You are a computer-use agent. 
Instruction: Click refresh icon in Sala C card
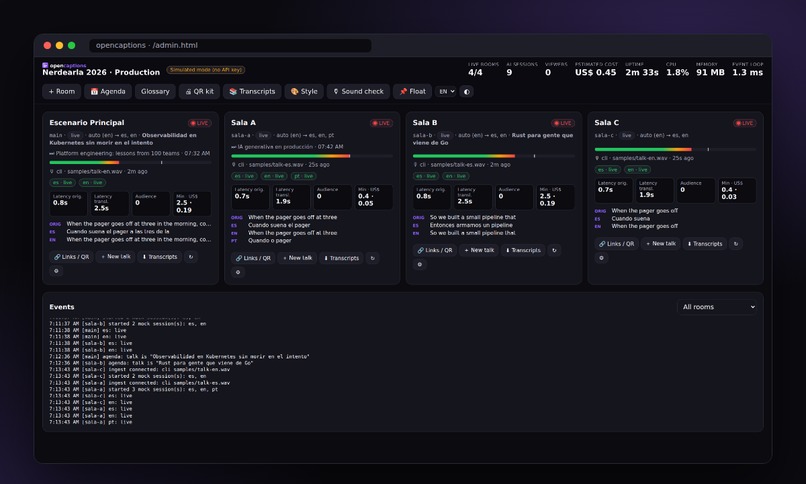(x=736, y=244)
